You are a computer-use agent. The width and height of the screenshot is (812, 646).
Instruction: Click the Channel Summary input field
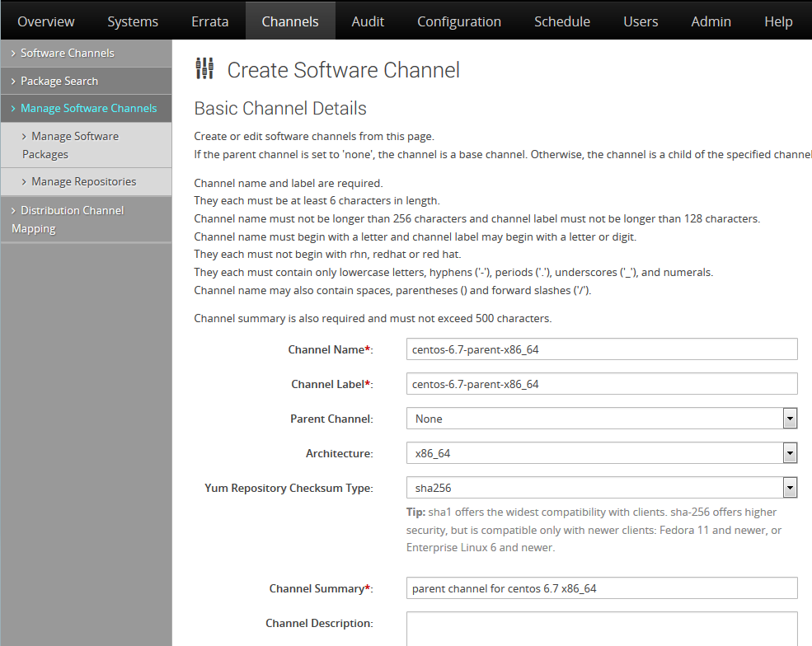602,588
